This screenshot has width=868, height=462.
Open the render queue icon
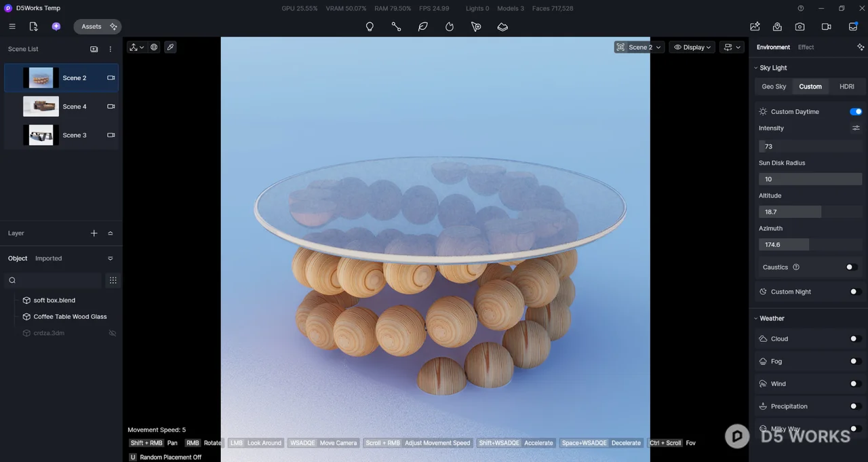(x=853, y=26)
